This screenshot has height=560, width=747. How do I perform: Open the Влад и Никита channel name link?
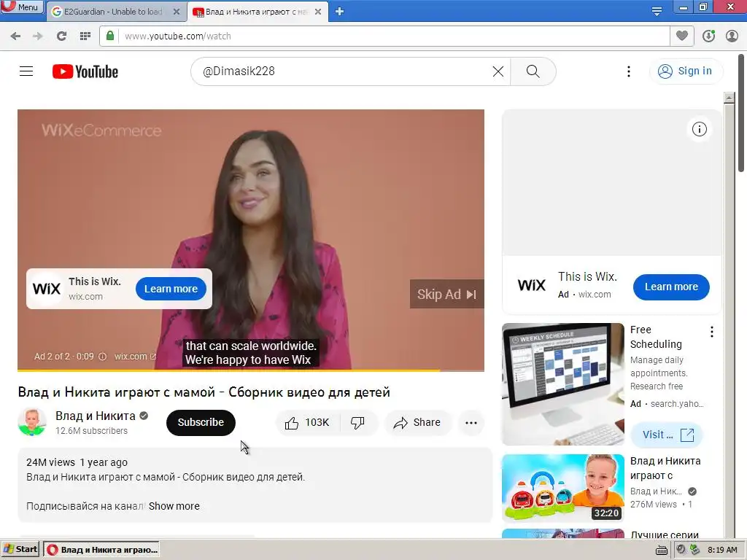(96, 416)
